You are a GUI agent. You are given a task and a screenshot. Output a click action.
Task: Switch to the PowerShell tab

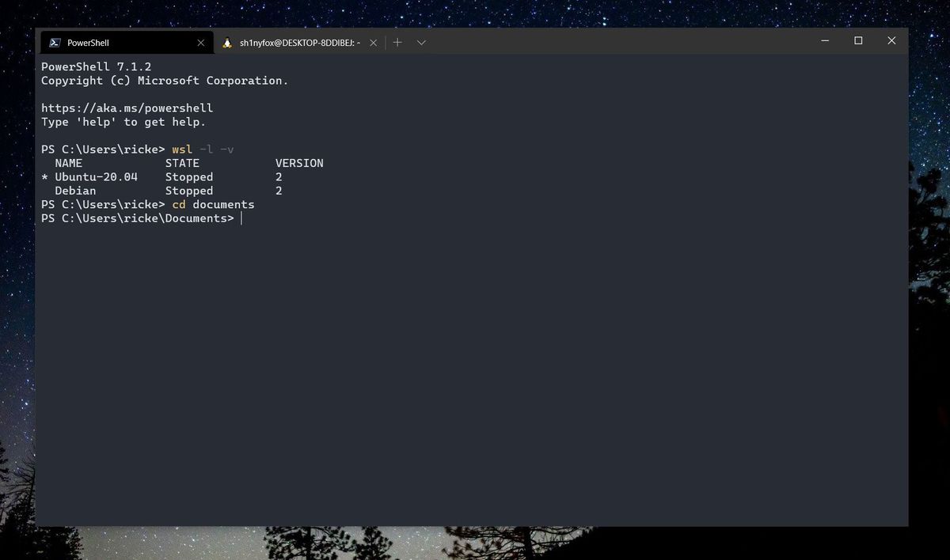pos(127,43)
